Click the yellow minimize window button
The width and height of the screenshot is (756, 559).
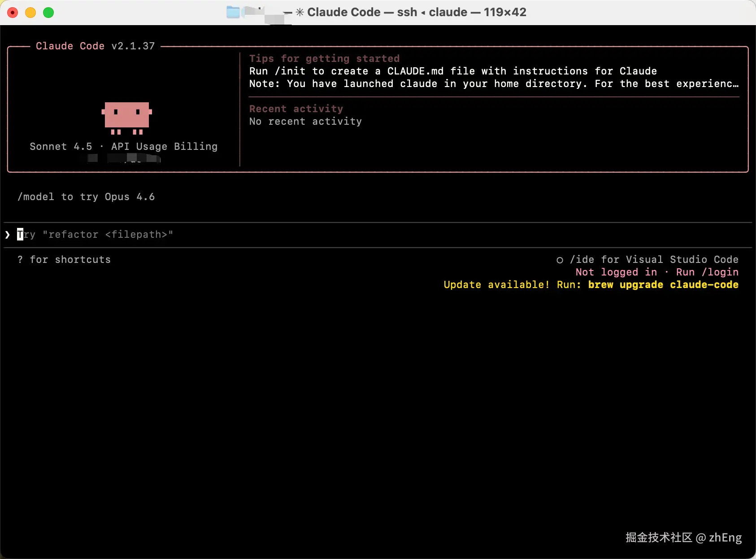click(x=30, y=13)
